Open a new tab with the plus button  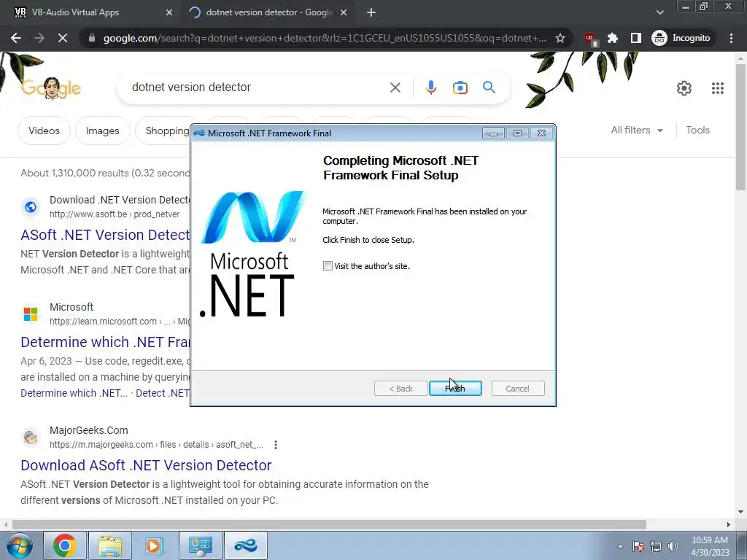pos(371,13)
